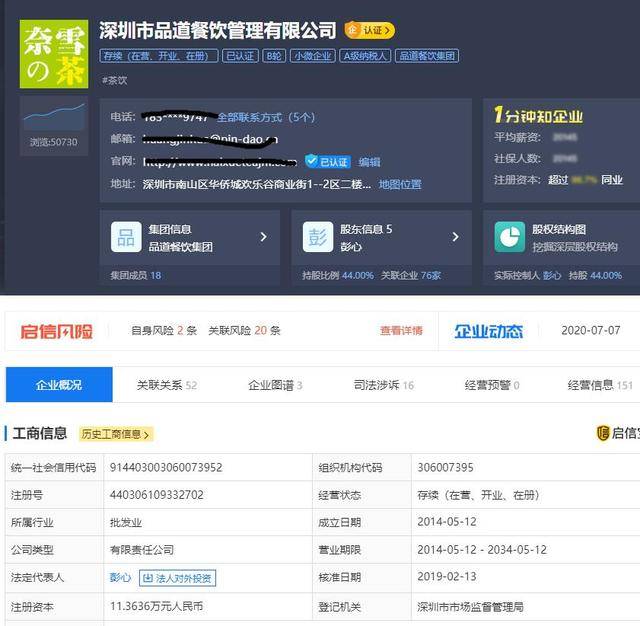Open 关联风险 20 条
640x626 pixels.
pyautogui.click(x=244, y=331)
